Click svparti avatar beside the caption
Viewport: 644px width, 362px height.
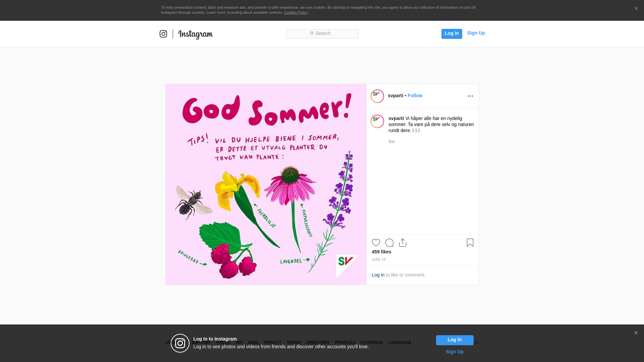377,121
